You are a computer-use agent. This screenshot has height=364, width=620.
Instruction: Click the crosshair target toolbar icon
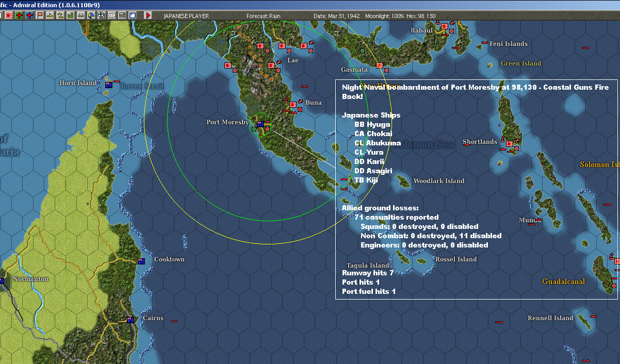pos(102,15)
